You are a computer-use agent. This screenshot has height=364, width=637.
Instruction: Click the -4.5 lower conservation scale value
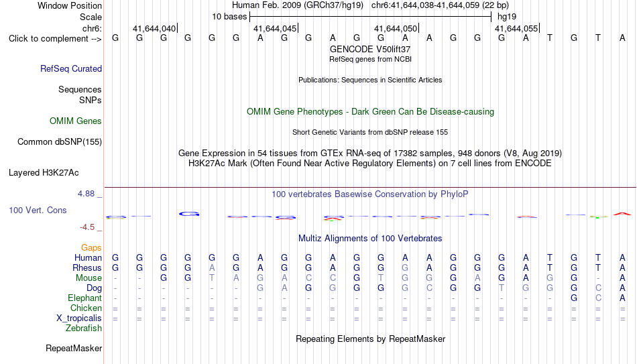point(87,227)
